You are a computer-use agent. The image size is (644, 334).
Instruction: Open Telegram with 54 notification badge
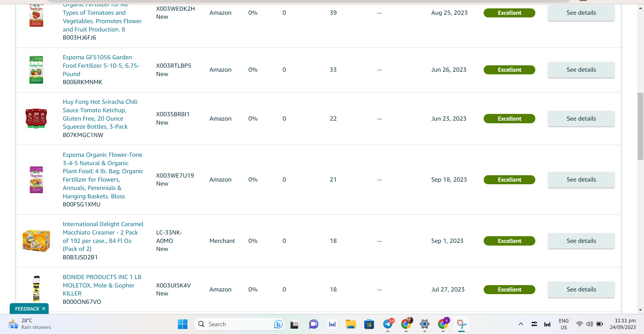click(388, 324)
